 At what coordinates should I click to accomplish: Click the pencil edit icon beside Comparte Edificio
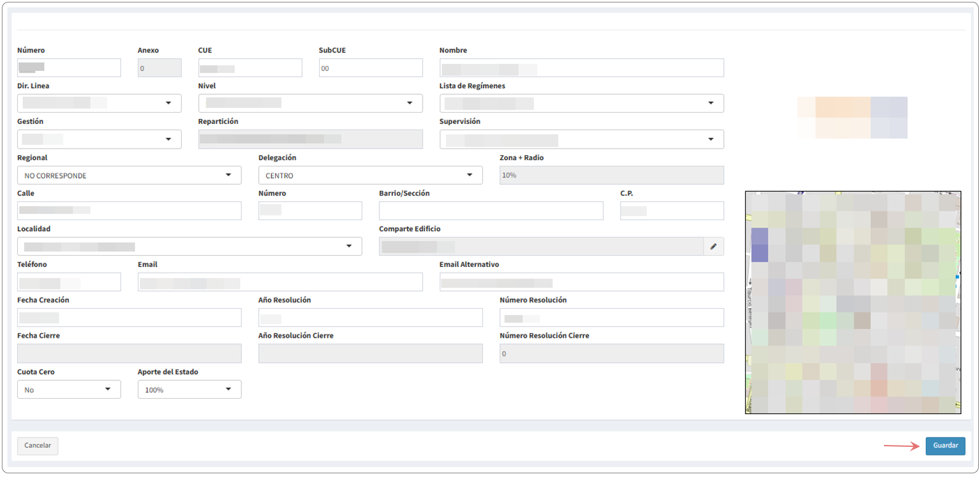click(x=713, y=247)
